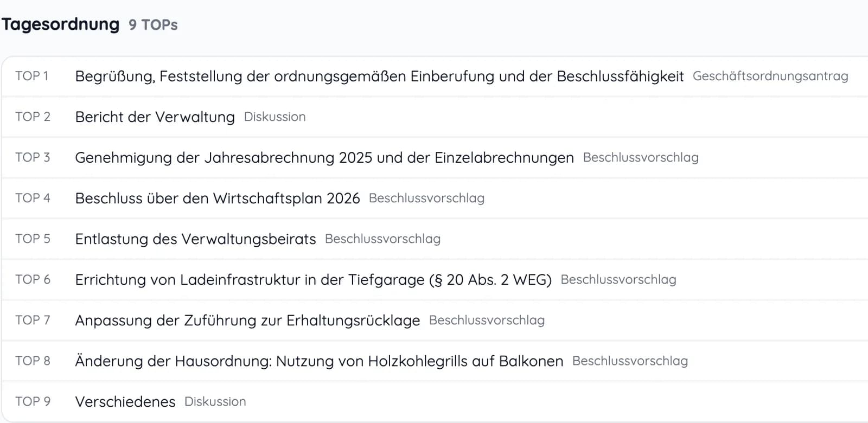Click 'Beschlussvorschlag' label beside Erhaltungsrücklage item
Screen dimensions: 868x423
click(x=487, y=321)
